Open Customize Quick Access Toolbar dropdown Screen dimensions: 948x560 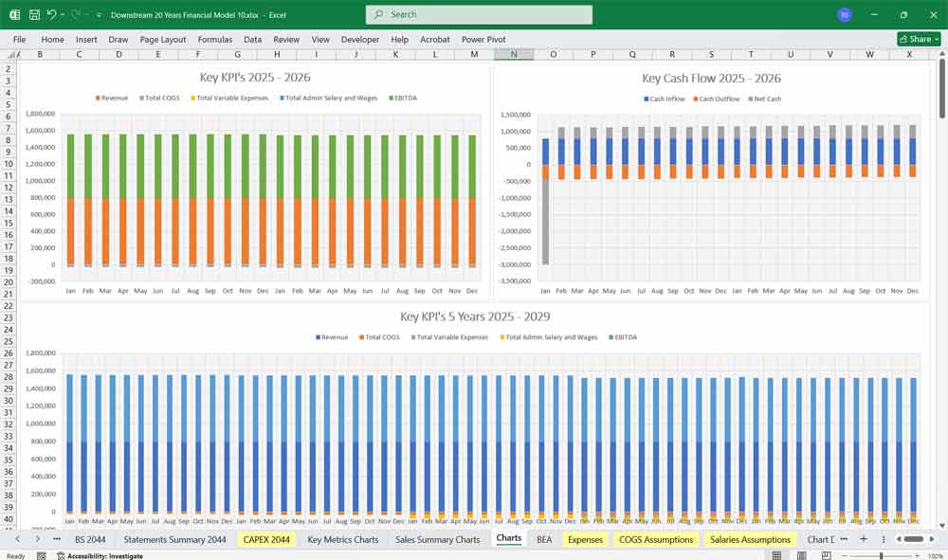tap(99, 15)
